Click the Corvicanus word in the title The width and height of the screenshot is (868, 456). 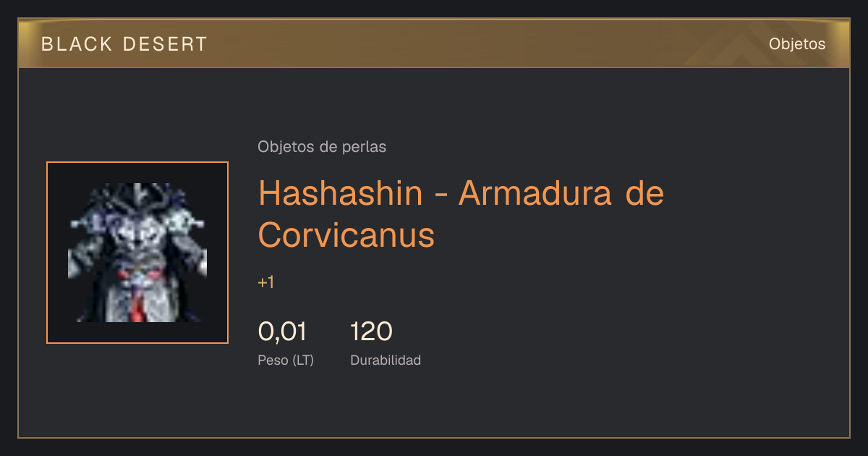pyautogui.click(x=346, y=235)
